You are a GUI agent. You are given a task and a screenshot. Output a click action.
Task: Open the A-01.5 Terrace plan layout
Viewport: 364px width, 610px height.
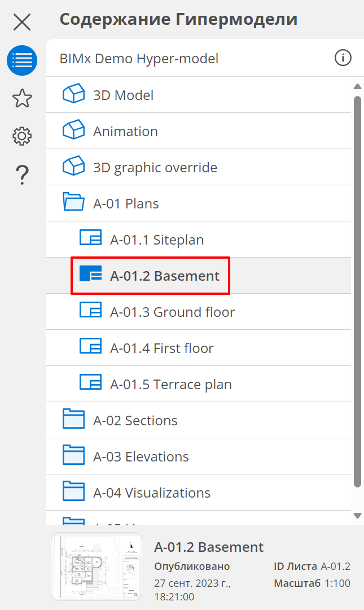tap(170, 384)
